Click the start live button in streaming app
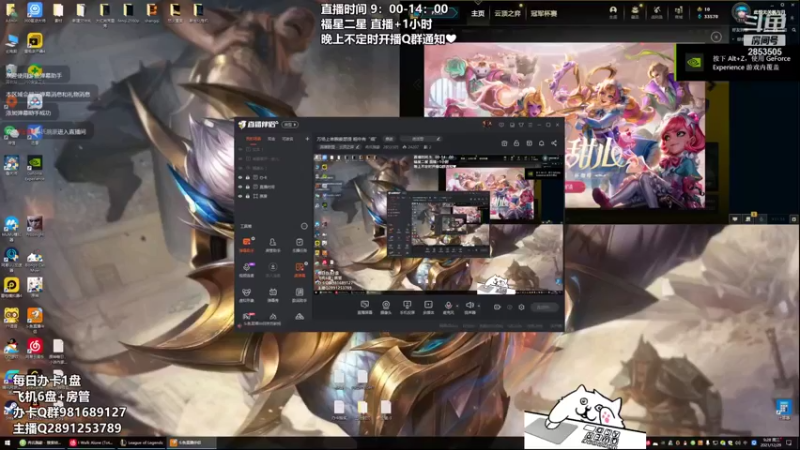The image size is (800, 450). (x=544, y=307)
